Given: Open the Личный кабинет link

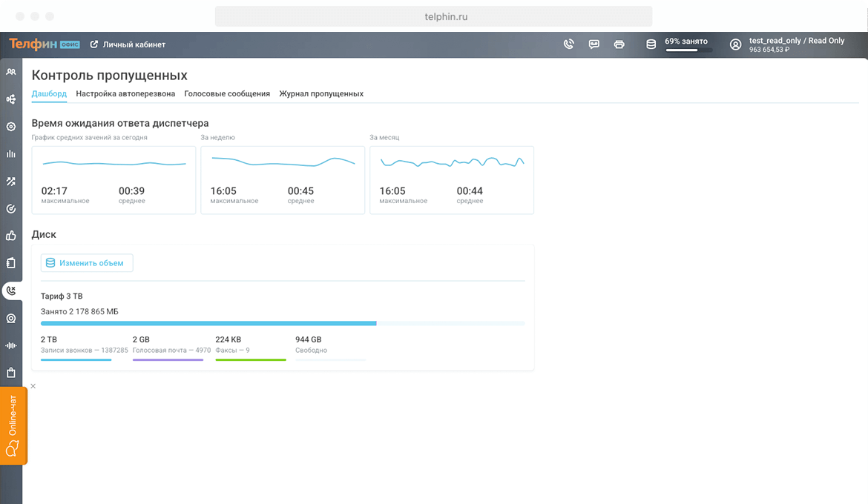Looking at the screenshot, I should coord(128,44).
